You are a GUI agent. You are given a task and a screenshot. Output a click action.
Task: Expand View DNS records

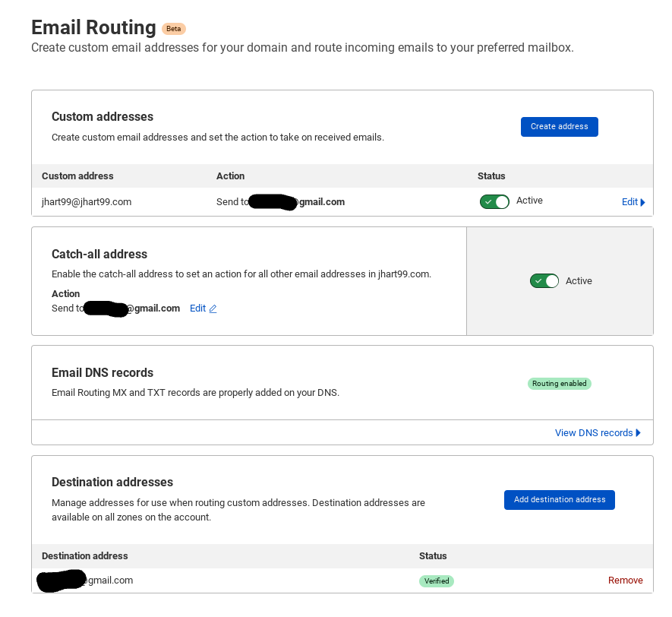(x=594, y=433)
